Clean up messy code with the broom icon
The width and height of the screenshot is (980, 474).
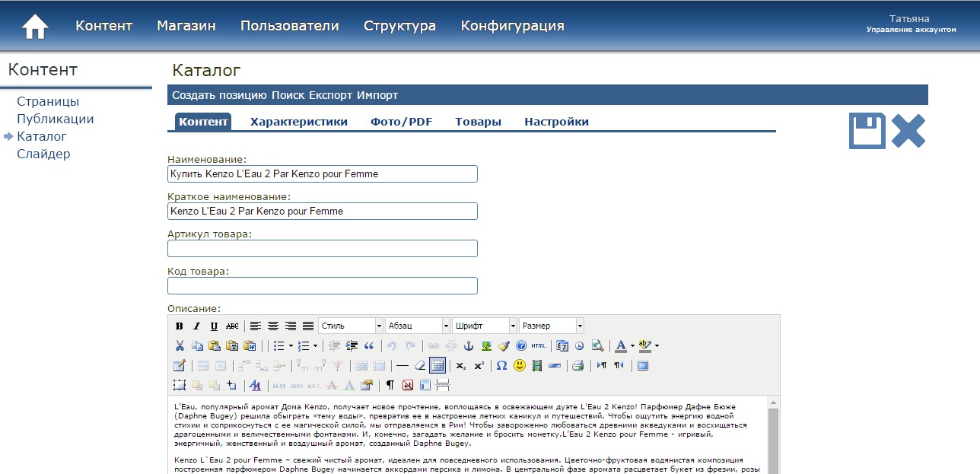[504, 345]
